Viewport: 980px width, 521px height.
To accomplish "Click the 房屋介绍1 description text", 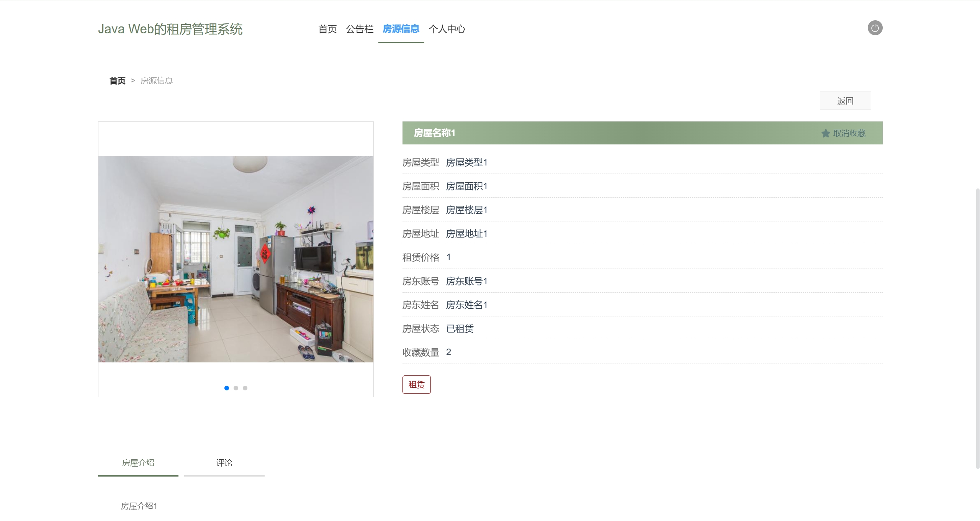I will click(x=139, y=506).
